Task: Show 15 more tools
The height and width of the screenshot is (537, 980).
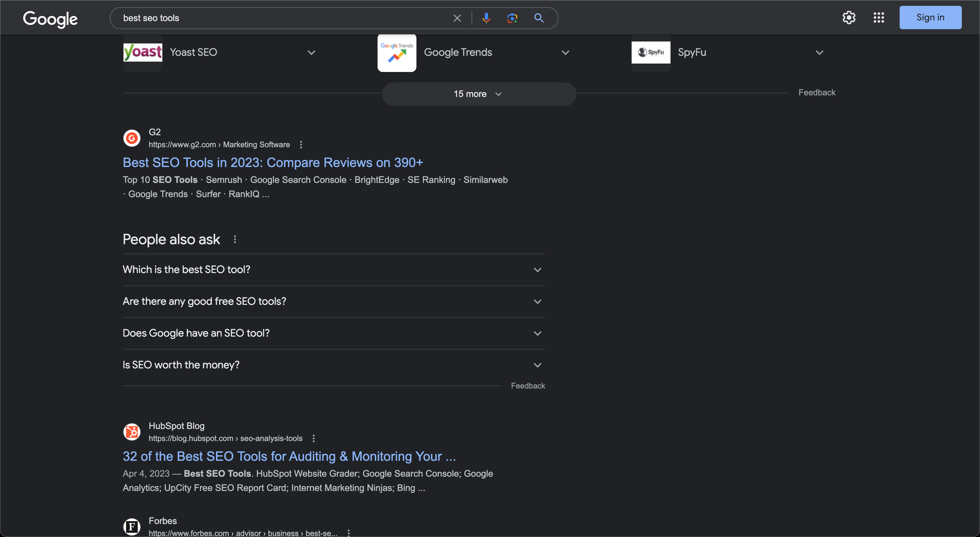Action: pyautogui.click(x=479, y=94)
